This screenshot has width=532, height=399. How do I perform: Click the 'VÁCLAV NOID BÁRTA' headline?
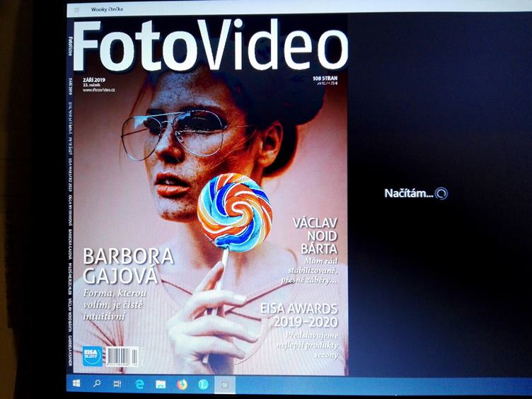(x=316, y=236)
